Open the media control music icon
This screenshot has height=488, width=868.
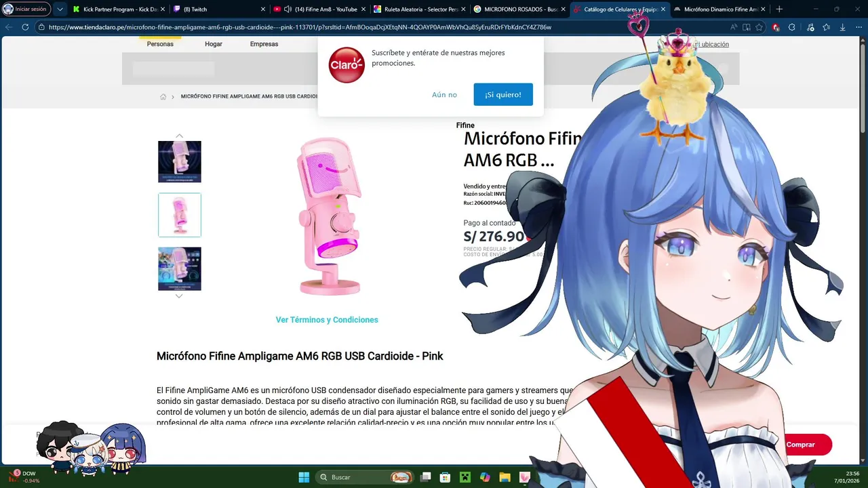point(810,27)
